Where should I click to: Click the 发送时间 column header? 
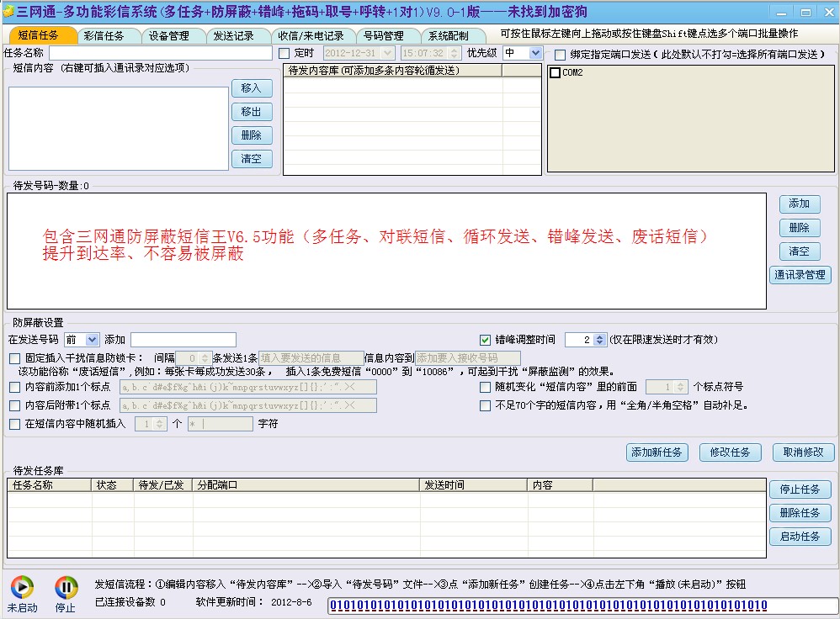[x=474, y=485]
